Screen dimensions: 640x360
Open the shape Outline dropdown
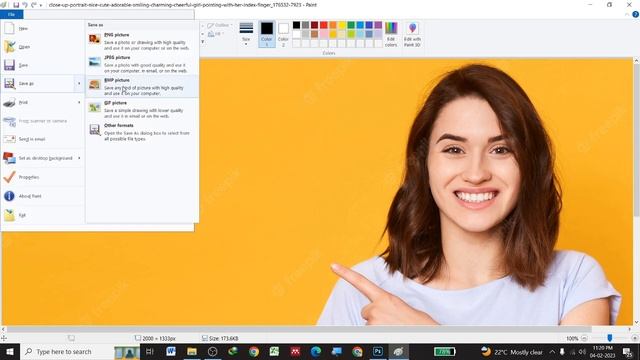(220, 25)
